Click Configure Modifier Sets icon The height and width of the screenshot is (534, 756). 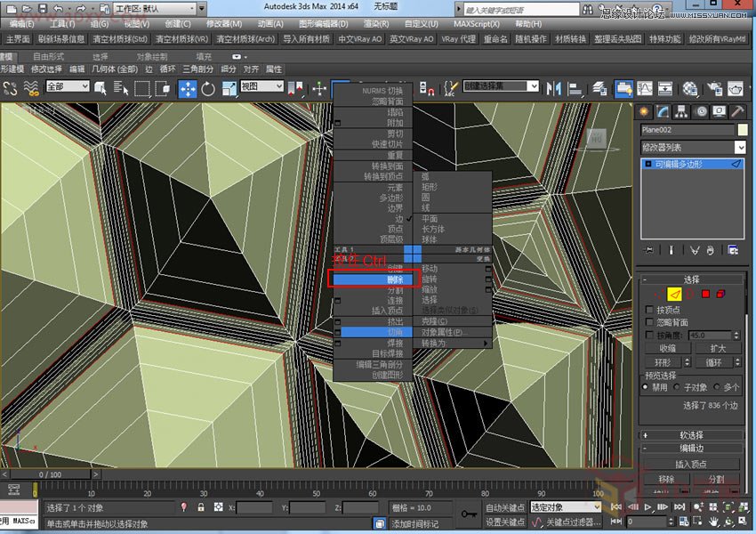pyautogui.click(x=733, y=250)
